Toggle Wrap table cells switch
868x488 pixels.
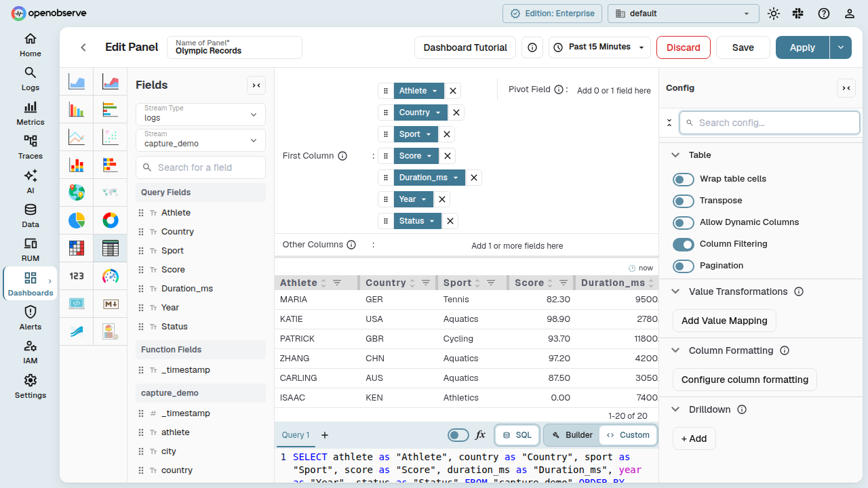pos(684,179)
